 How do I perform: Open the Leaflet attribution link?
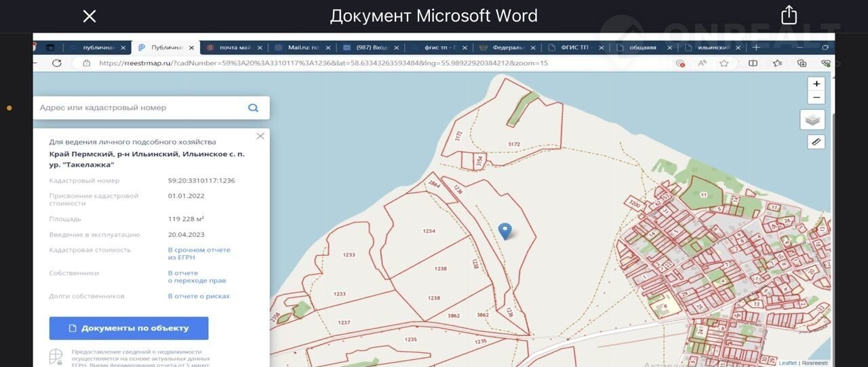pyautogui.click(x=787, y=363)
